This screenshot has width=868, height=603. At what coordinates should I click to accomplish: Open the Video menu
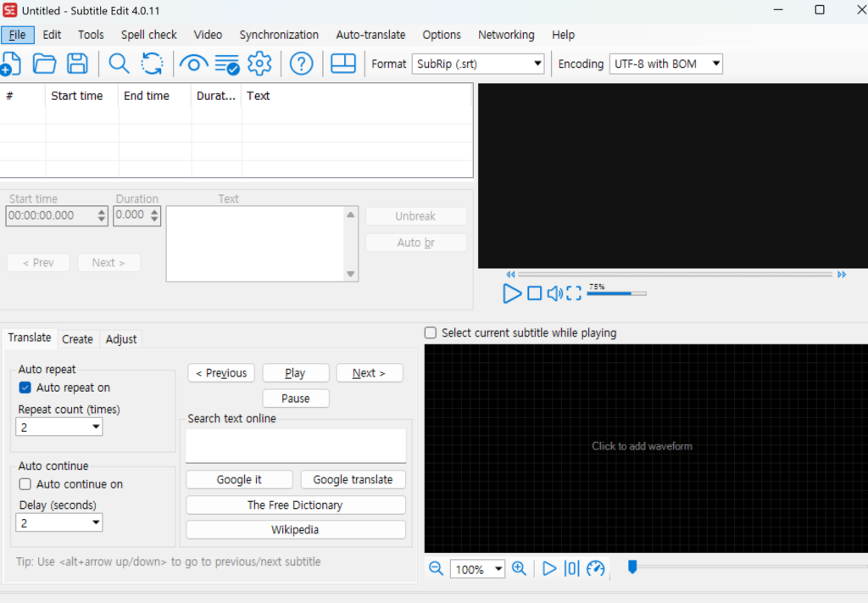coord(208,34)
